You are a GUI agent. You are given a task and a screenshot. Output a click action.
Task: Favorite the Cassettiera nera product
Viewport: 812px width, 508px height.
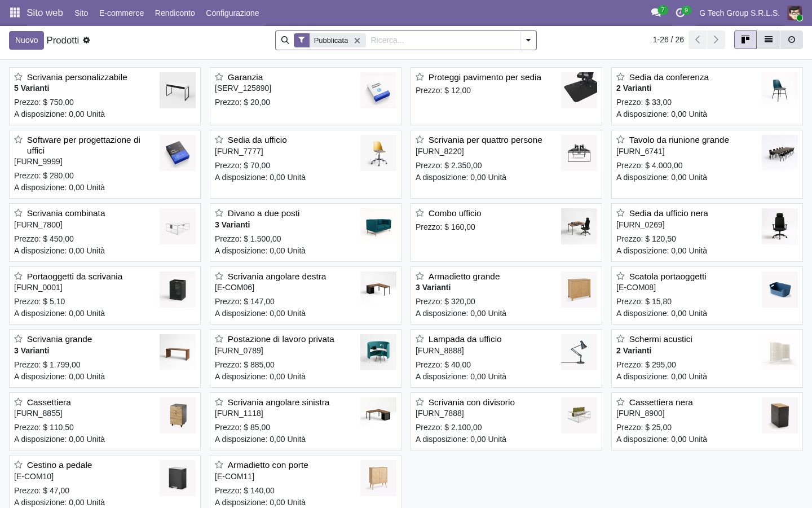pos(620,402)
